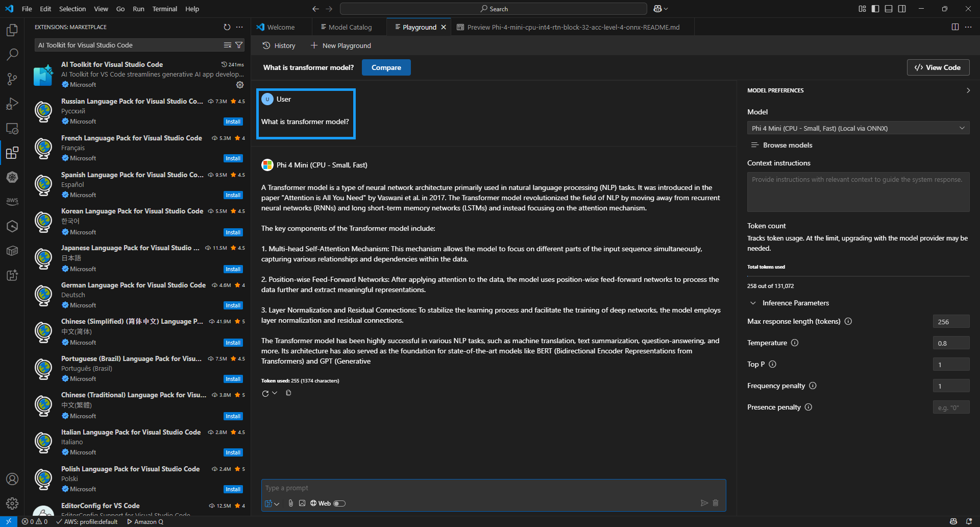Open the AWS toolkit view
The image size is (980, 527).
pyautogui.click(x=12, y=201)
